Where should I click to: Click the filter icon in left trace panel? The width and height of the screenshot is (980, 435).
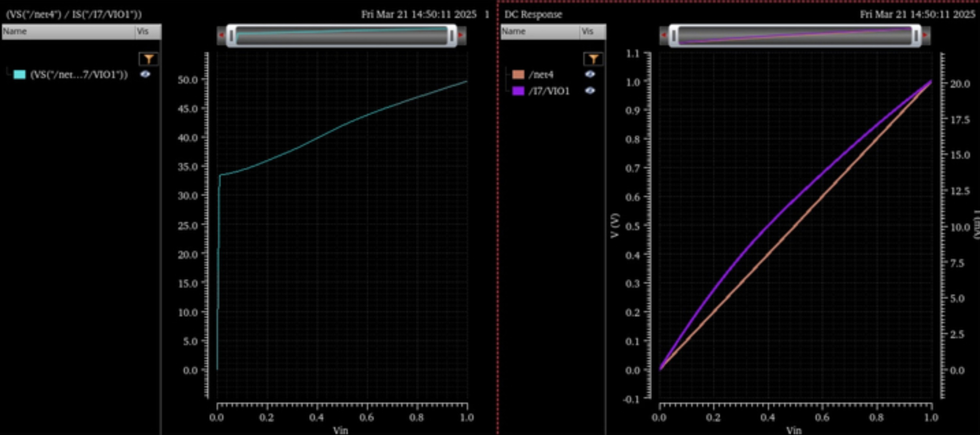148,59
